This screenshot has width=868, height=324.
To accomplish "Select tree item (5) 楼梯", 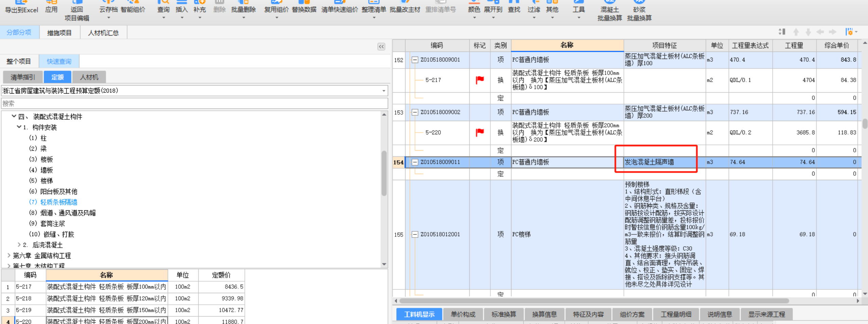I will coord(41,181).
